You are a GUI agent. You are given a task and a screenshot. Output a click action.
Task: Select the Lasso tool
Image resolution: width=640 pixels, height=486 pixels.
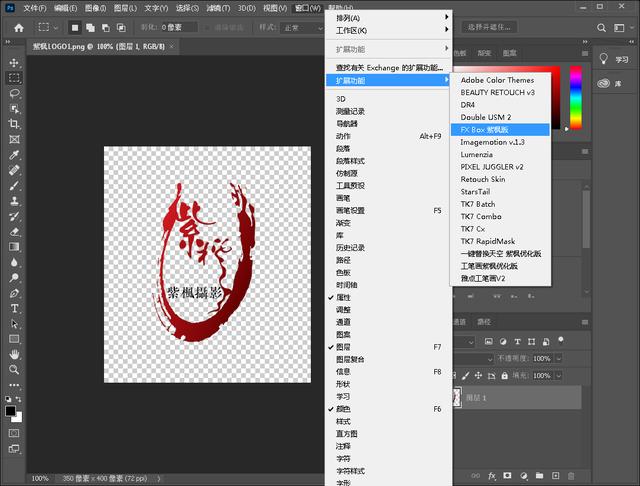14,93
